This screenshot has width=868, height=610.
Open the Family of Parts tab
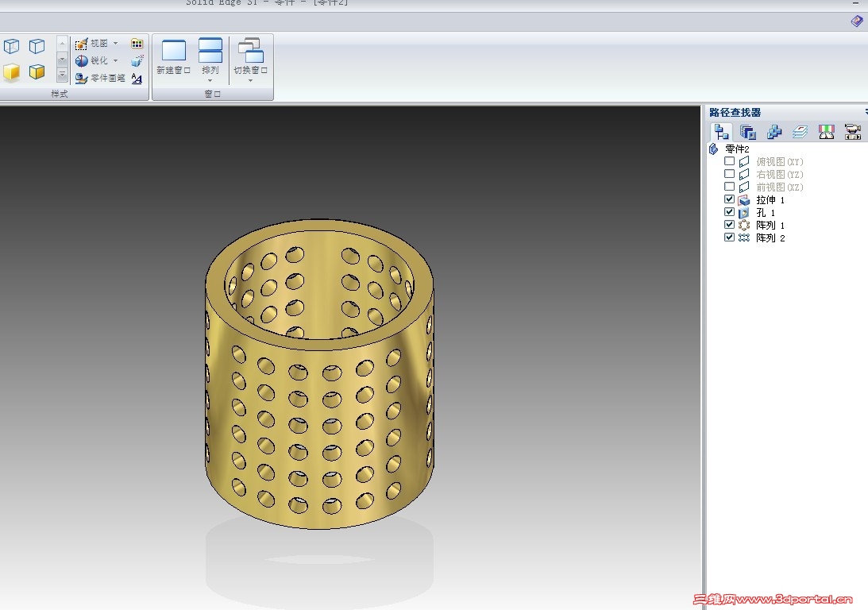click(x=773, y=132)
